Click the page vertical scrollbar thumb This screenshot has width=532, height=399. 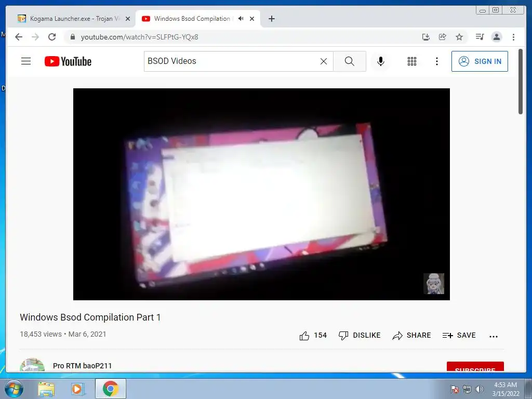pos(521,82)
